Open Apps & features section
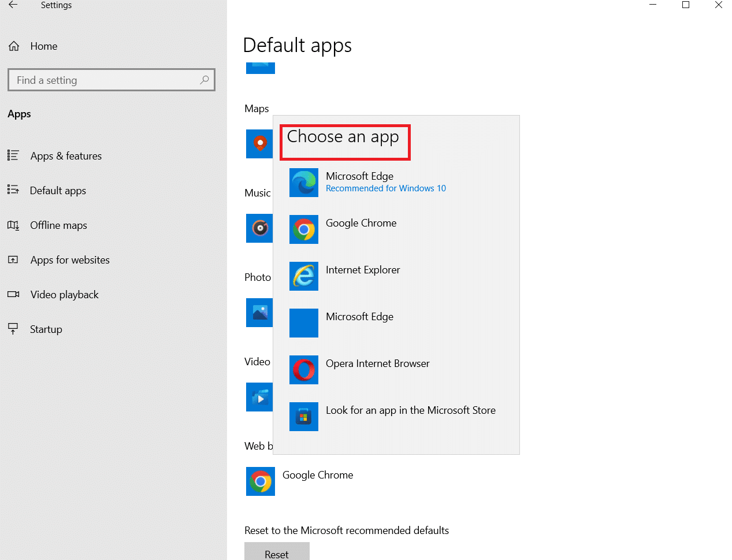The height and width of the screenshot is (560, 732). tap(66, 156)
